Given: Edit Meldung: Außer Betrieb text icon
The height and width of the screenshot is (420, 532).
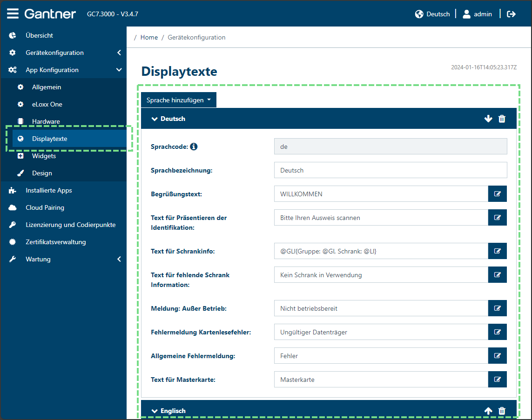Looking at the screenshot, I should point(498,308).
